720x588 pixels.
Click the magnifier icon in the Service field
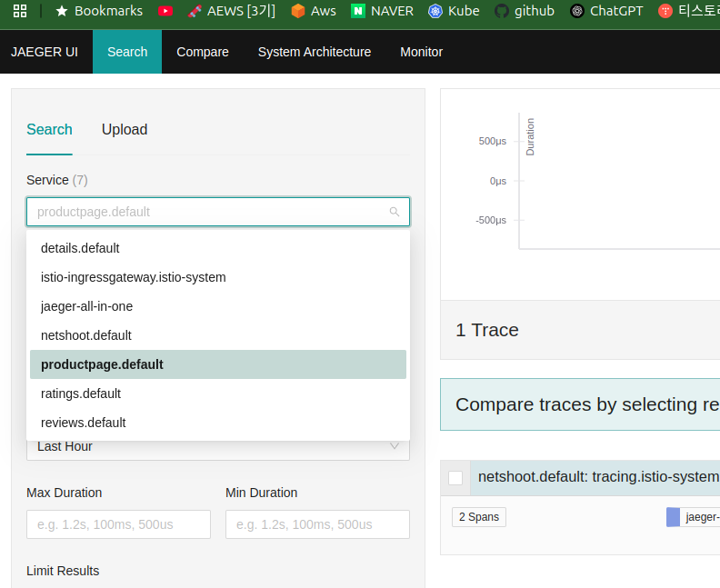394,212
